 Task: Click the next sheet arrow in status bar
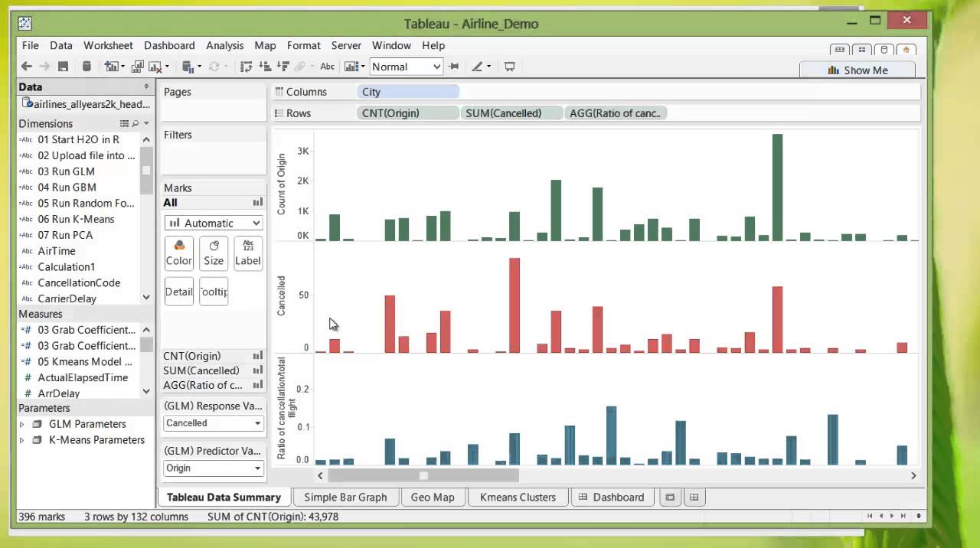point(892,517)
